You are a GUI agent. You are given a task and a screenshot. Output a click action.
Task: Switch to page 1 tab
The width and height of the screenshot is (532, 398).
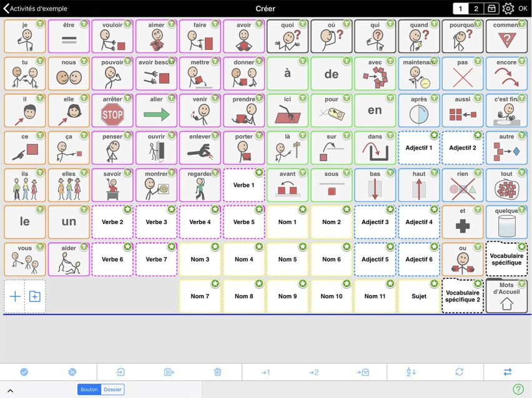[x=460, y=9]
